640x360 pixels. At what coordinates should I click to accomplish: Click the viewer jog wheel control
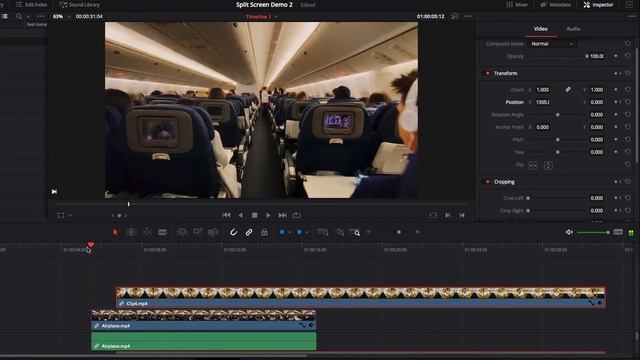119,215
